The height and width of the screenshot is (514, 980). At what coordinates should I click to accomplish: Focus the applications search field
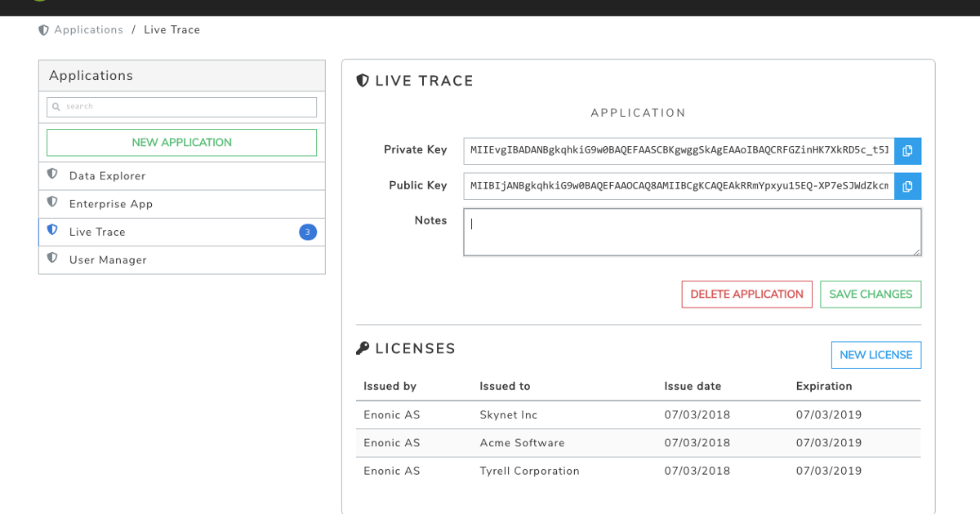tap(182, 107)
